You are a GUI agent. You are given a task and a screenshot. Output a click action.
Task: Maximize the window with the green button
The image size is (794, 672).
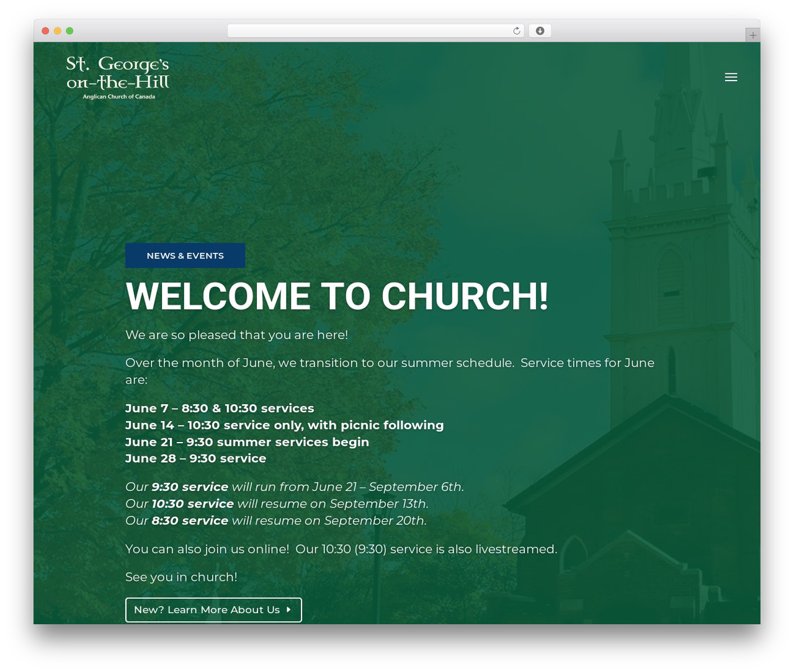(x=69, y=31)
